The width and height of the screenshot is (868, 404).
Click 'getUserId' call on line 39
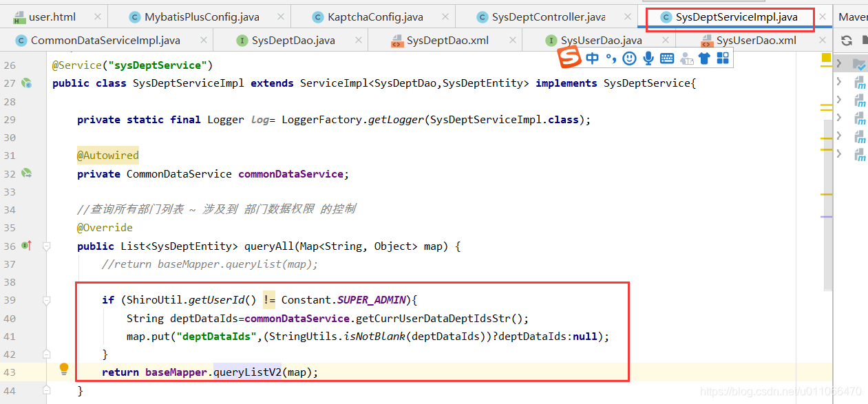click(x=216, y=300)
